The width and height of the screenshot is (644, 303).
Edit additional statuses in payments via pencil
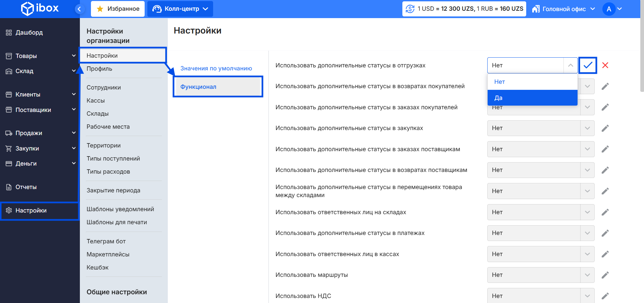pos(605,233)
